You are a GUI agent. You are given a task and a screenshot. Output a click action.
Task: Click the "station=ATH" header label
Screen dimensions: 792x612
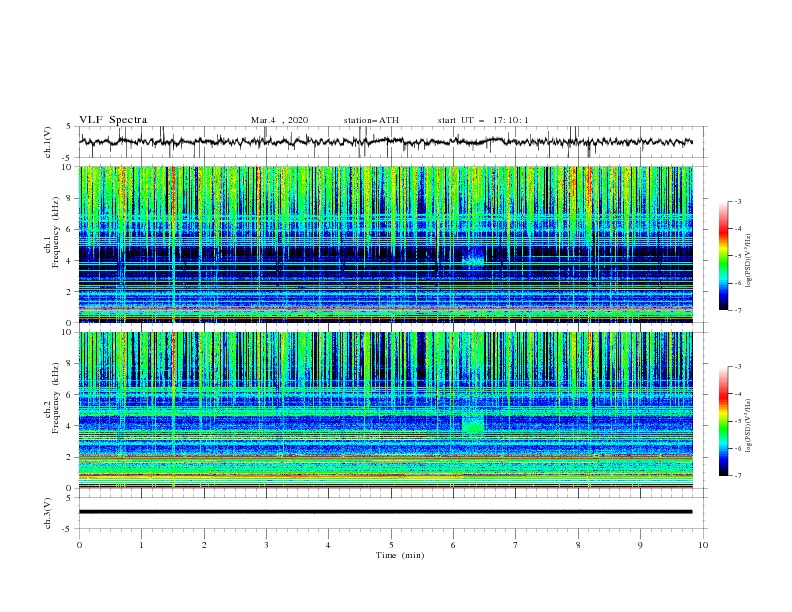pyautogui.click(x=371, y=120)
